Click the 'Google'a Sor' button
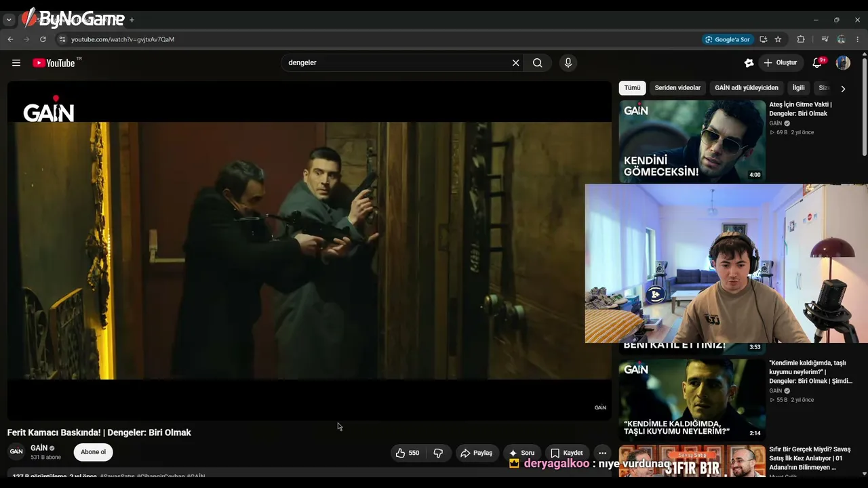Screen dimensions: 868x488 (727, 39)
